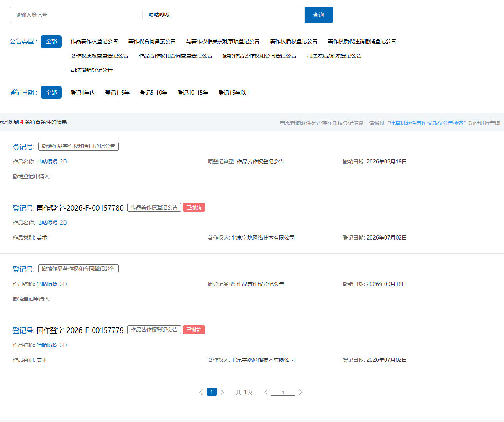Viewport: 504px width, 422px height.
Task: Select 全部 under 登记日期
Action: click(x=51, y=93)
